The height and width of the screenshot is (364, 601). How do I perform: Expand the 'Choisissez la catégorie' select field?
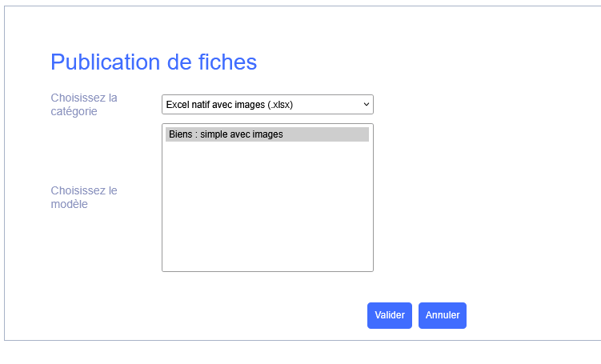[267, 105]
